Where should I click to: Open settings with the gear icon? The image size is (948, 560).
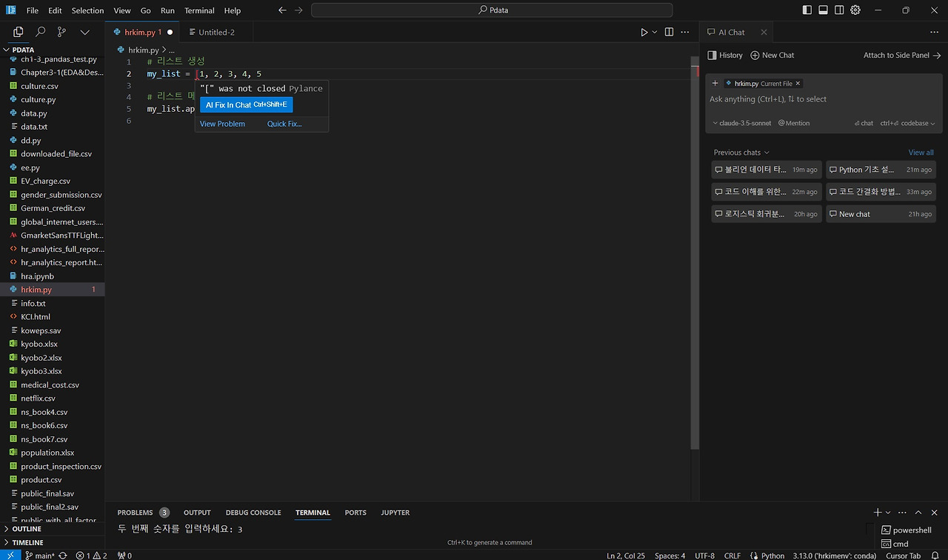point(855,10)
